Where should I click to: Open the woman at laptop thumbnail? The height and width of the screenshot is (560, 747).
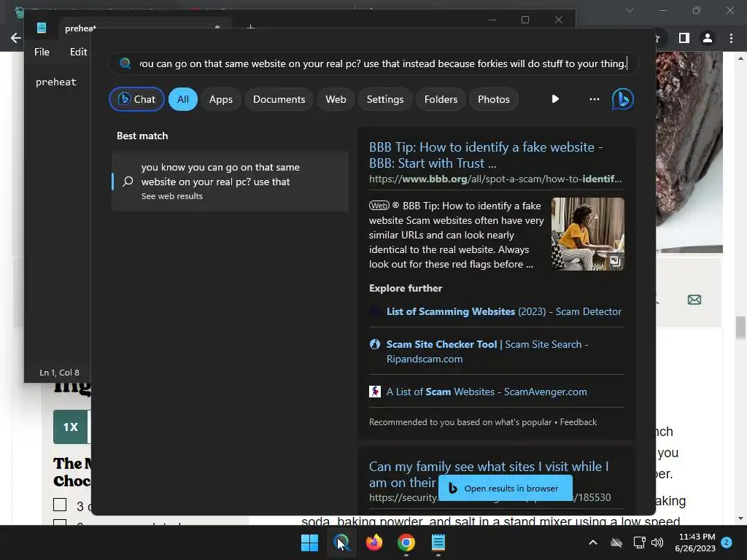click(588, 234)
